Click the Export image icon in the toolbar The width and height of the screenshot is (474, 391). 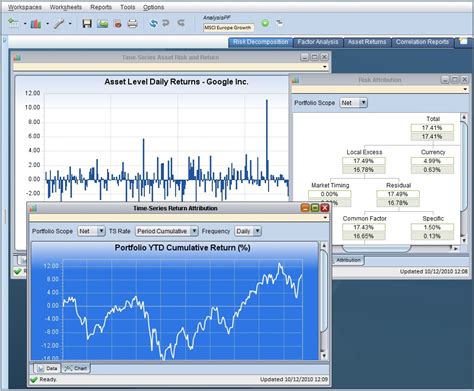(x=103, y=24)
